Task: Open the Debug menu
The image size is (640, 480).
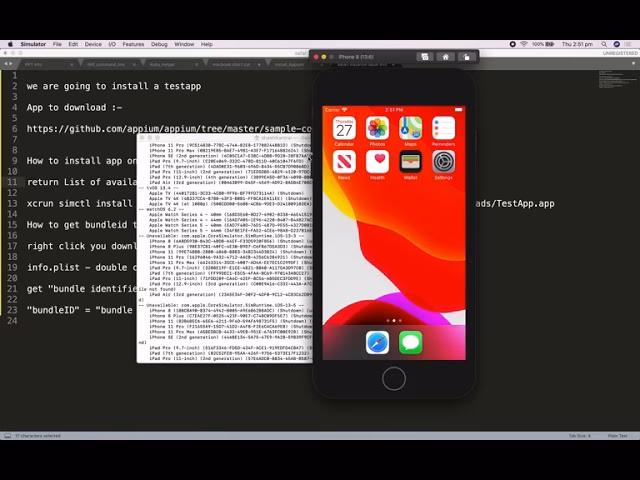Action: pyautogui.click(x=159, y=44)
